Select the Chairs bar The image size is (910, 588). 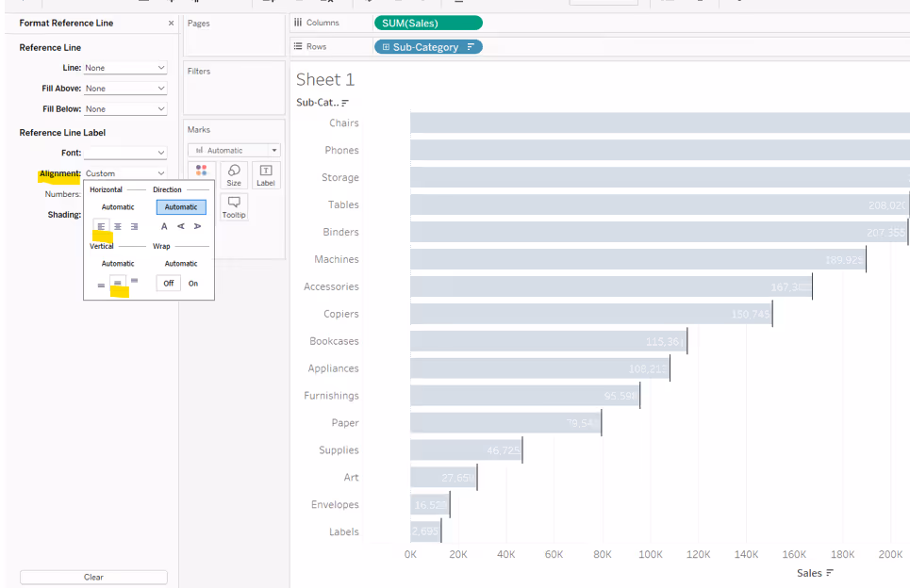660,122
